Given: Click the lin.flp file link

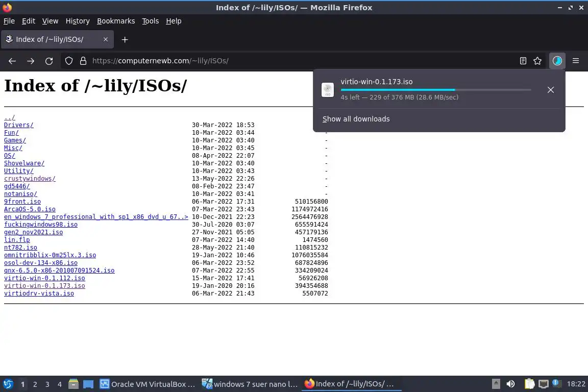Looking at the screenshot, I should pyautogui.click(x=17, y=240).
